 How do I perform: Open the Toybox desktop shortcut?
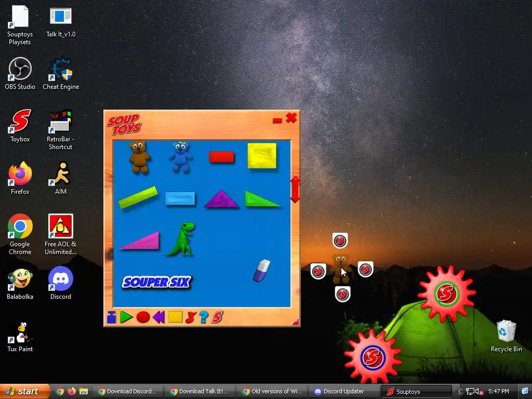[x=20, y=126]
